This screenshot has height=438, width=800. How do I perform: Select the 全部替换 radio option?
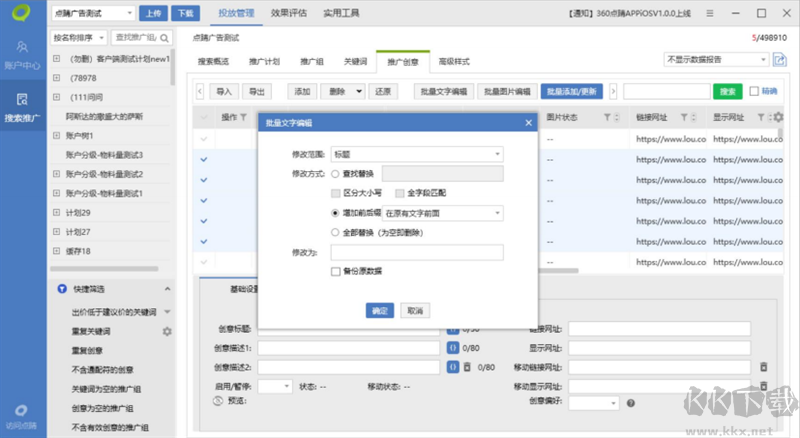click(x=335, y=232)
